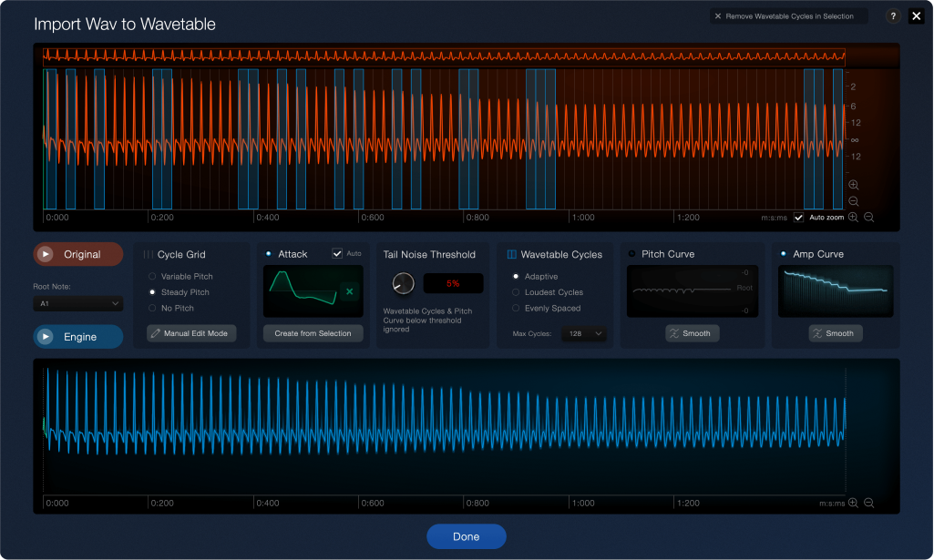Zoom out on the Engine waveform timeline
The width and height of the screenshot is (934, 560).
867,502
